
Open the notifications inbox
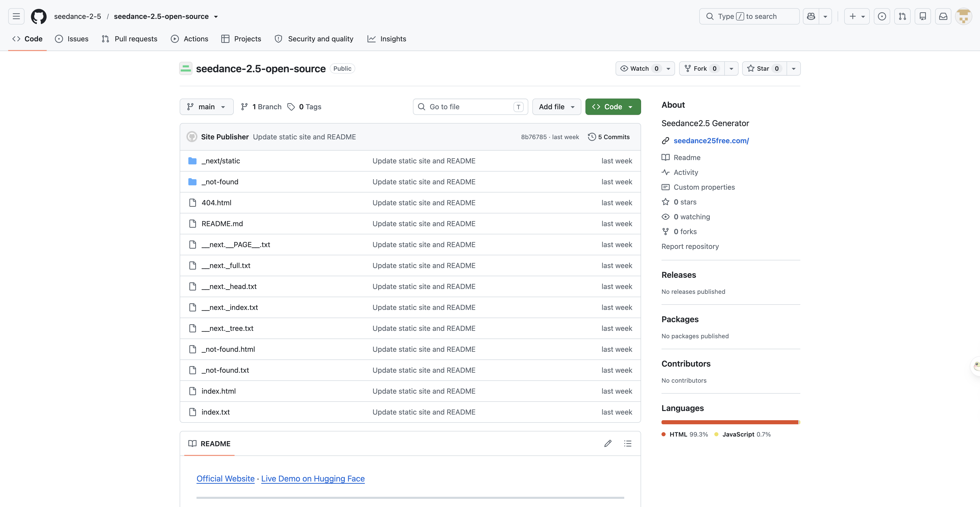944,16
